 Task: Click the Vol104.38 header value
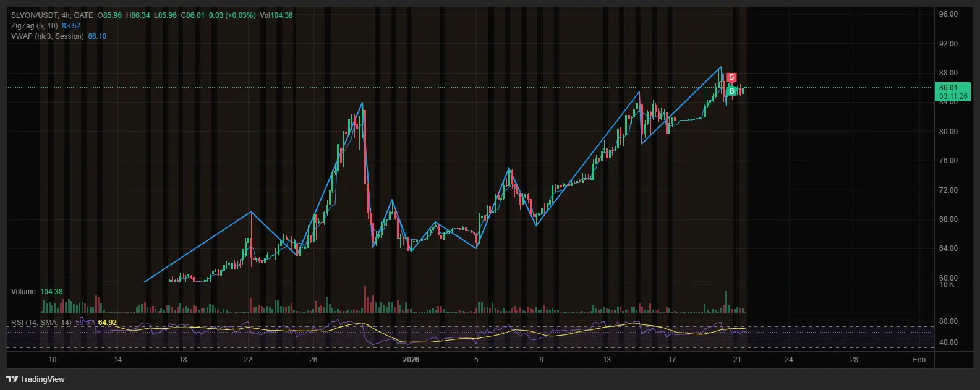[x=276, y=15]
